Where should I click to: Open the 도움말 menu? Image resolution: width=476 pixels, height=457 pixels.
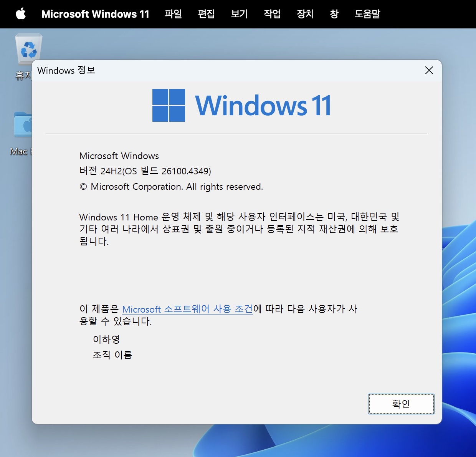tap(367, 14)
